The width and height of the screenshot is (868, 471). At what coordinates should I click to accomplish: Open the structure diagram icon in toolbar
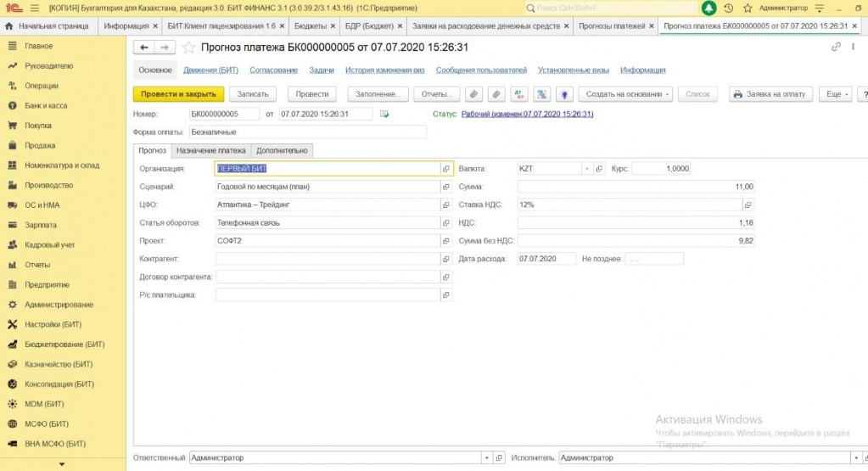[x=541, y=94]
